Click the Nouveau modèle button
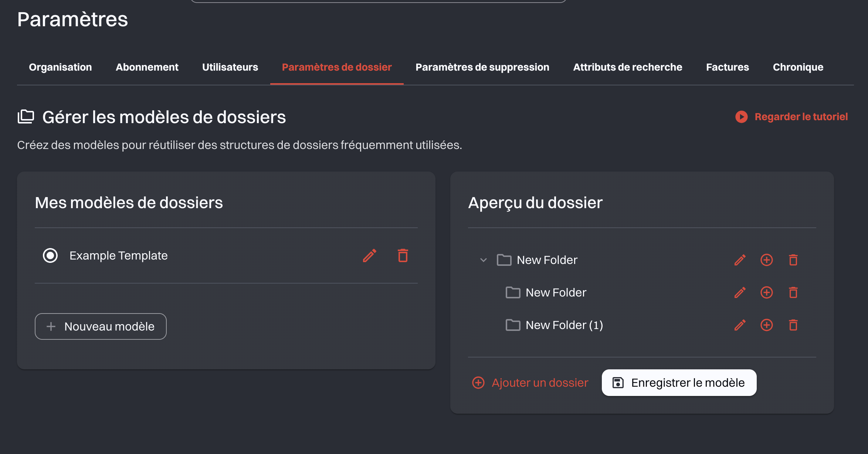The image size is (868, 454). click(x=101, y=326)
